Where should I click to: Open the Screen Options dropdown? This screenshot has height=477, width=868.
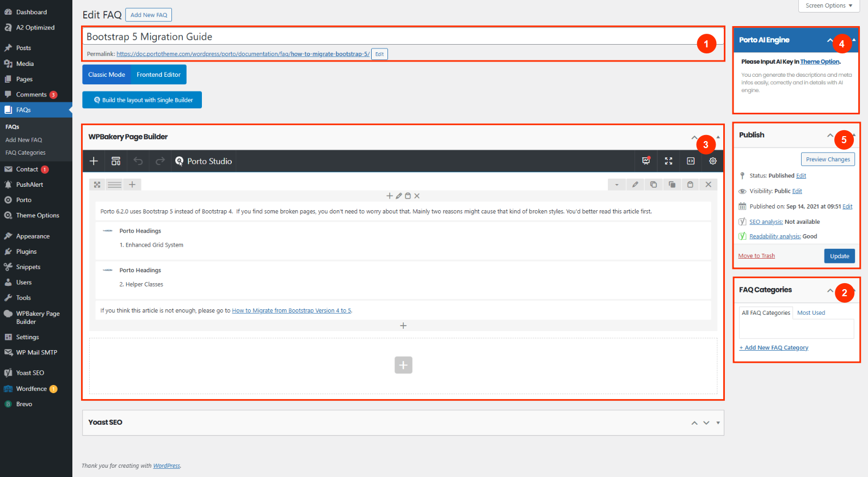[x=829, y=5]
